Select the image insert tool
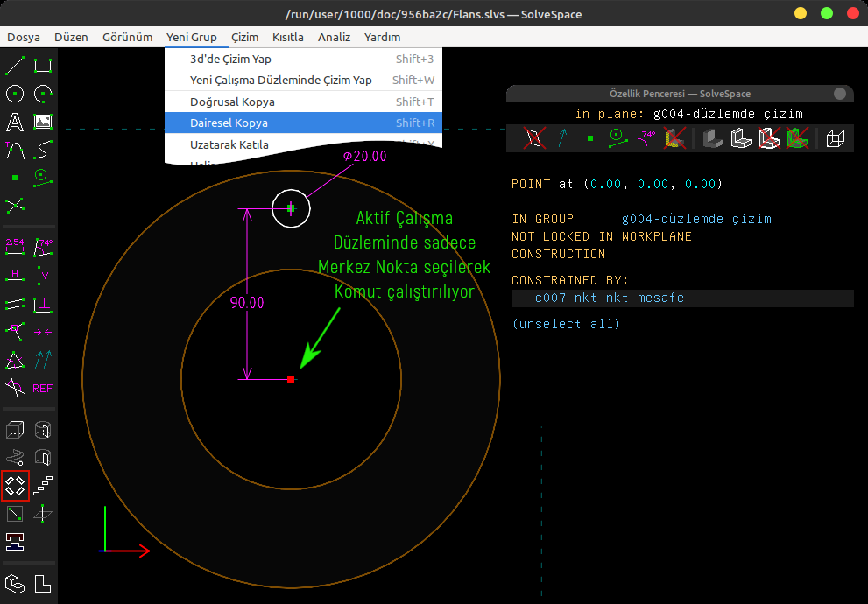 point(43,122)
